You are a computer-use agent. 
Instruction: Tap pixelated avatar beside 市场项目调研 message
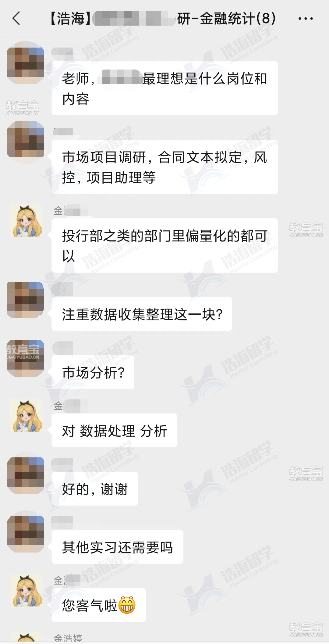pyautogui.click(x=26, y=139)
